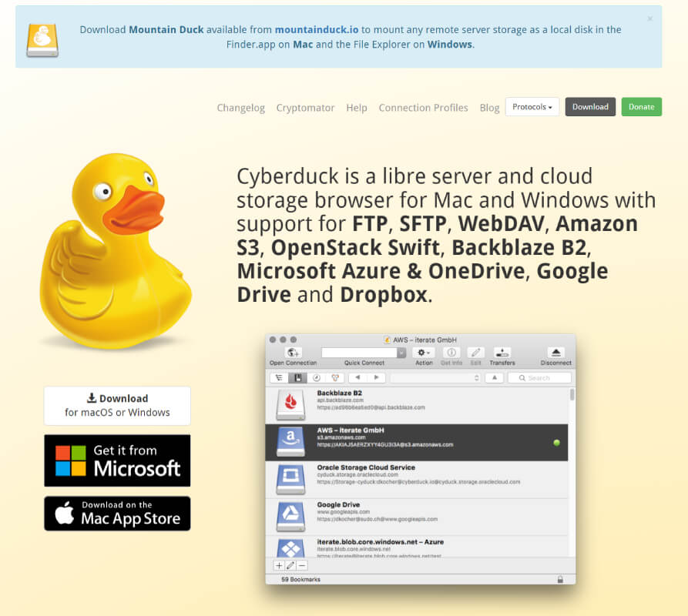
Task: Click the bookmark list scrollbar
Action: tap(572, 394)
